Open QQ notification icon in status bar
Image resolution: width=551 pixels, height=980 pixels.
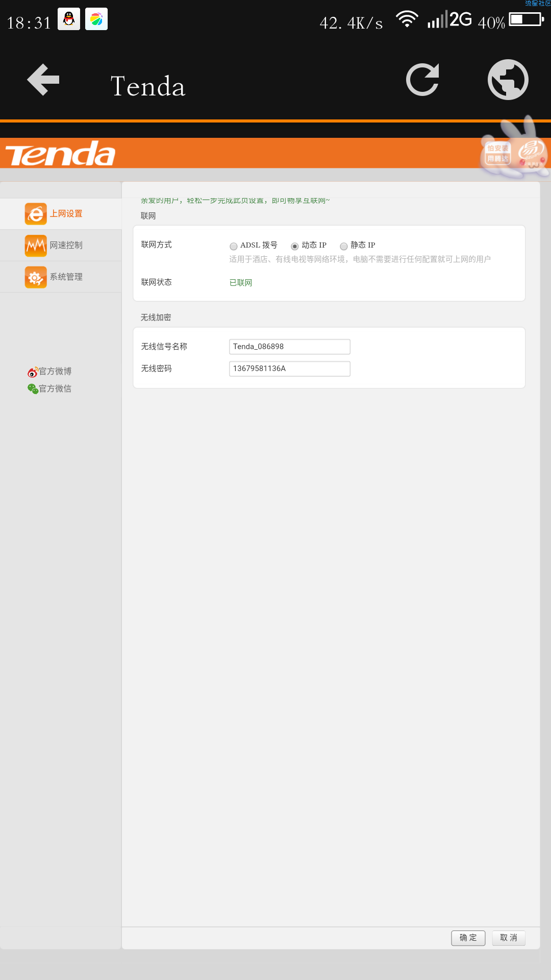pyautogui.click(x=69, y=19)
